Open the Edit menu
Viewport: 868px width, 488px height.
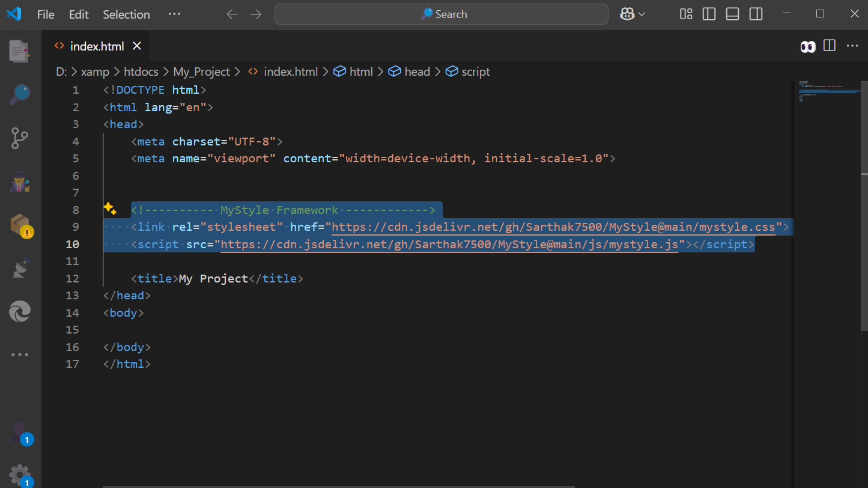click(x=79, y=14)
